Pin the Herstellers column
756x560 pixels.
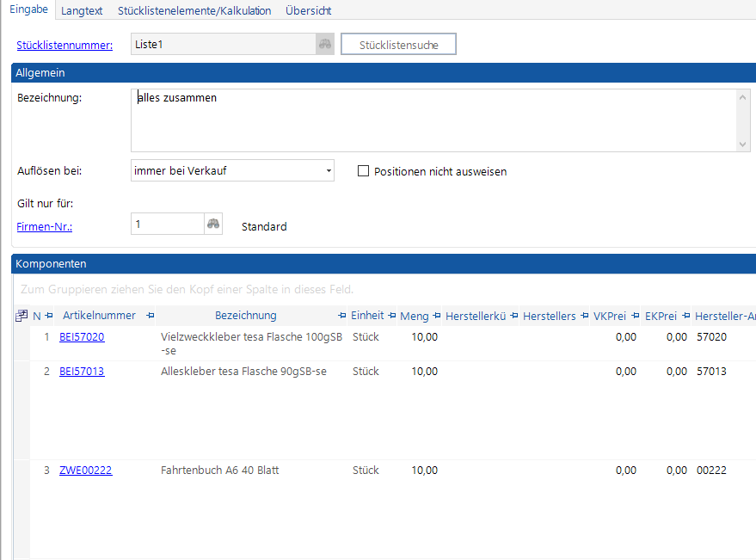[x=584, y=316]
